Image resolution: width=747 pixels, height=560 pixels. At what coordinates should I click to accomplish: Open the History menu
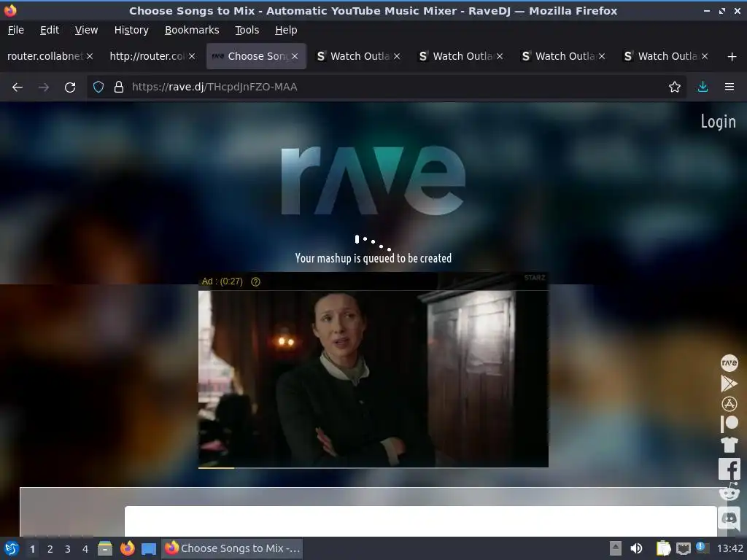[x=131, y=30]
